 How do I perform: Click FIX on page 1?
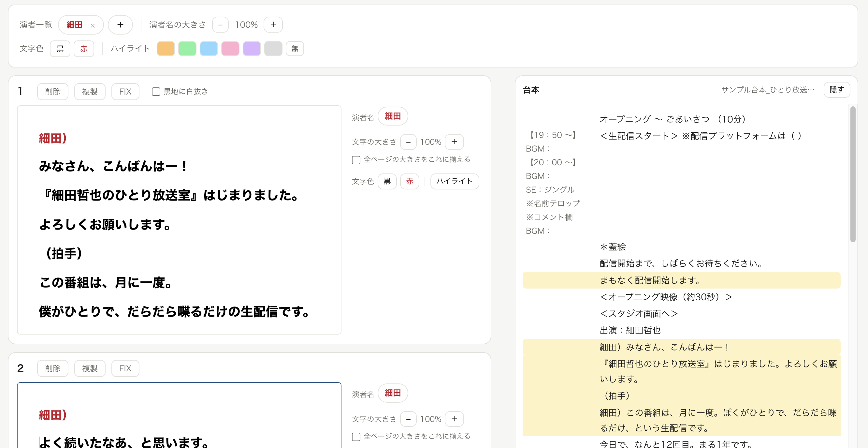[x=125, y=92]
